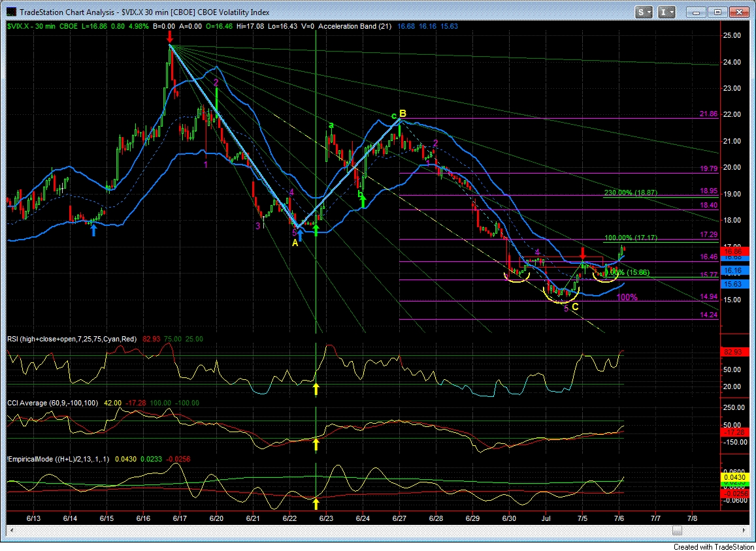Screen dimensions: 756x551
Task: Select the red down arrow near 7/5
Action: (x=582, y=251)
